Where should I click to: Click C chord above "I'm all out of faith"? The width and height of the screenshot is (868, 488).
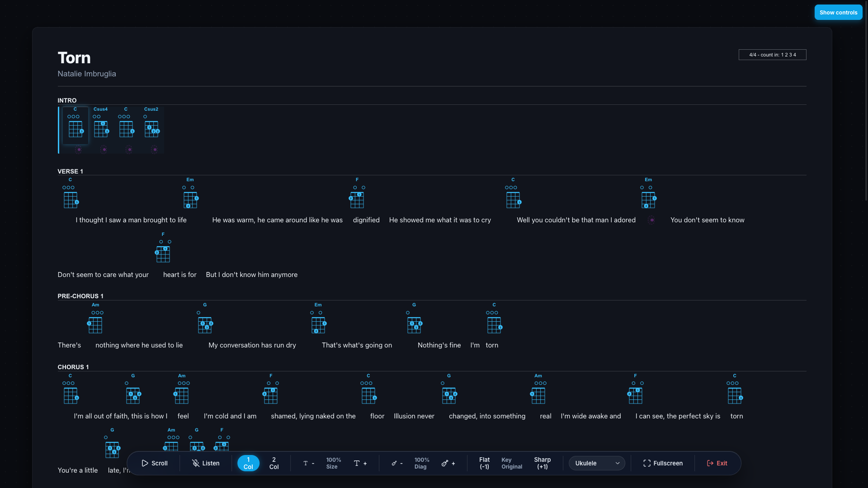coord(71,389)
